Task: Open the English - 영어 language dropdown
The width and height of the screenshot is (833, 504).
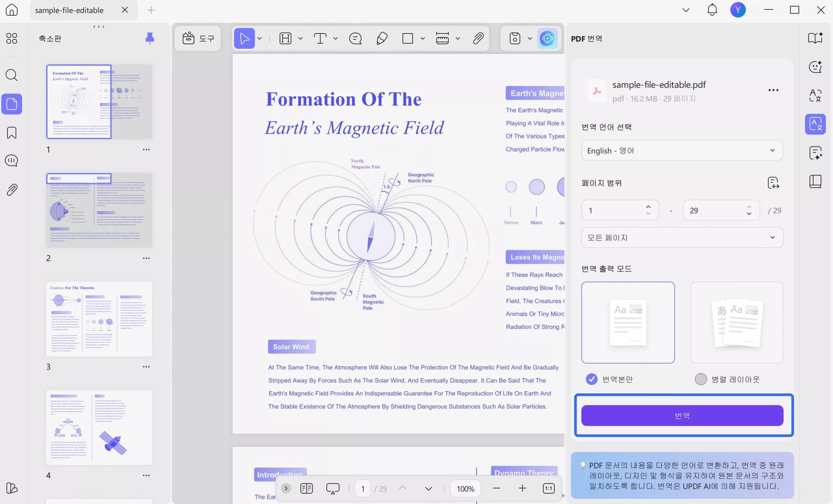Action: (x=682, y=150)
